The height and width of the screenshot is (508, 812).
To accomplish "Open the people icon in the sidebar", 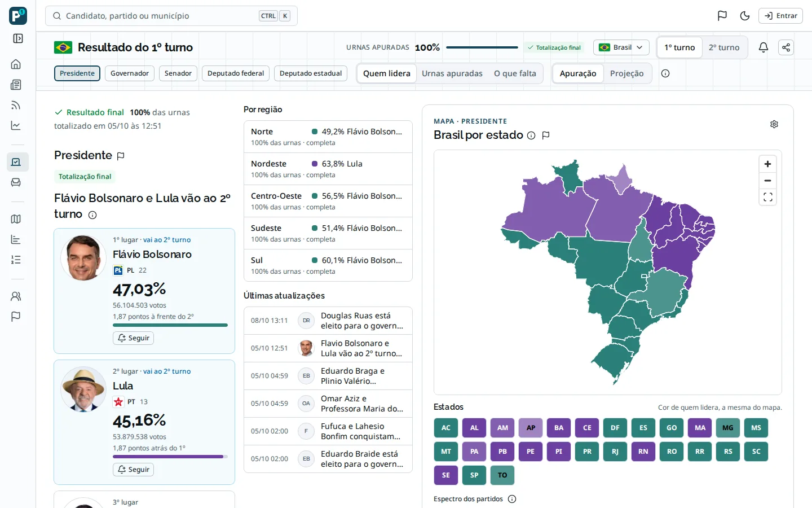I will pyautogui.click(x=16, y=296).
